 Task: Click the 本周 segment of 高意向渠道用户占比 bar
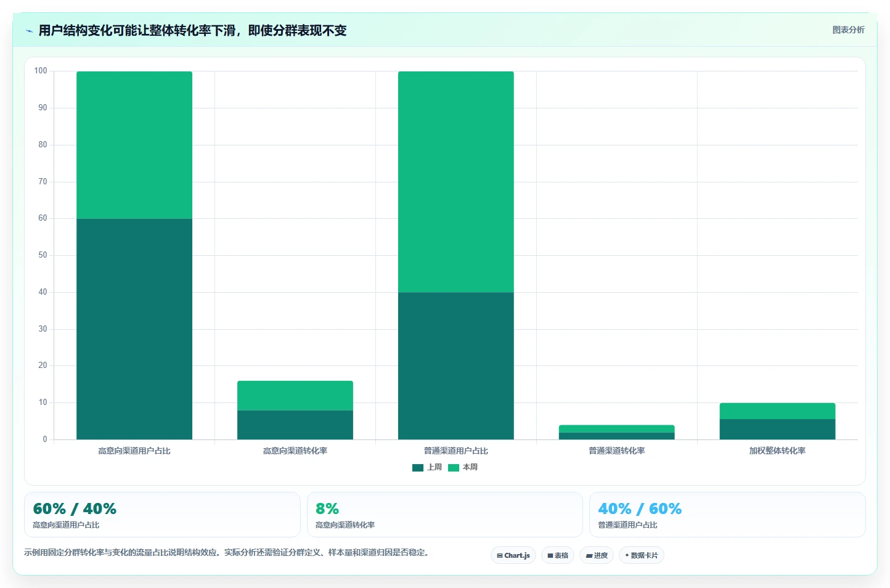(x=134, y=145)
